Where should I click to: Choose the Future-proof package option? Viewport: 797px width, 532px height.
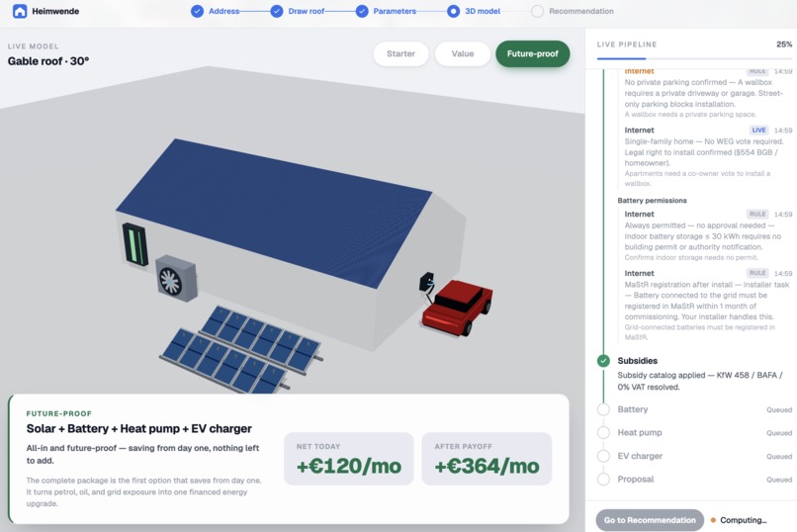(x=533, y=53)
